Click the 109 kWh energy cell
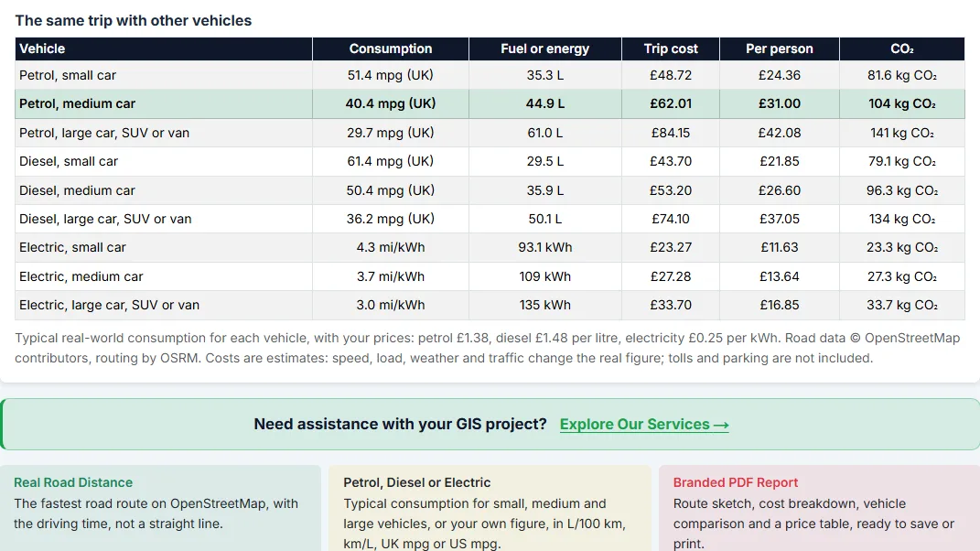This screenshot has width=980, height=551. tap(545, 276)
